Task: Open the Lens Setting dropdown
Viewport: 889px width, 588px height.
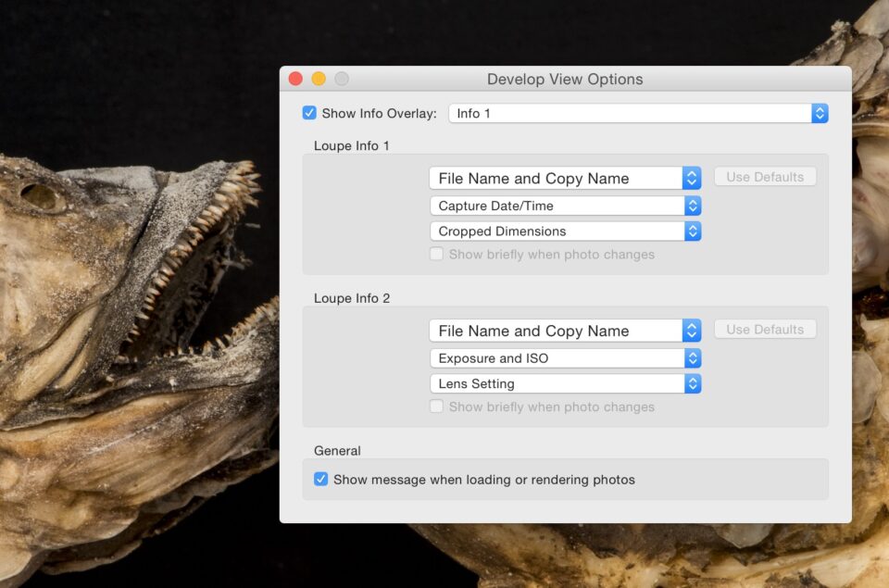Action: [565, 383]
